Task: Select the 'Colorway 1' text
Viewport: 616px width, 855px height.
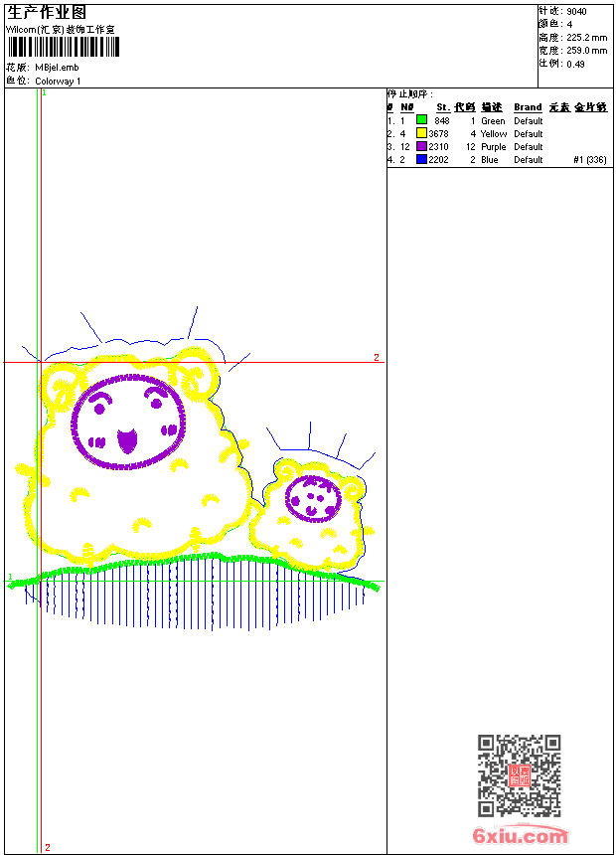Action: (58, 82)
